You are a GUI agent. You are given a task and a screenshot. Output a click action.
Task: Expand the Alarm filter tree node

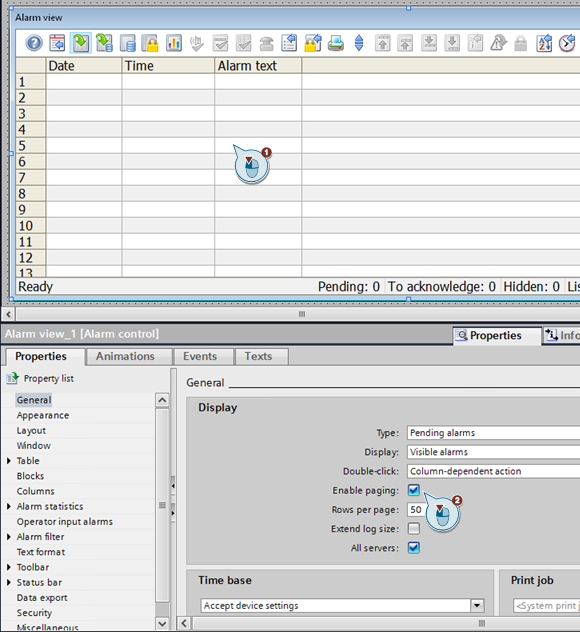8,537
